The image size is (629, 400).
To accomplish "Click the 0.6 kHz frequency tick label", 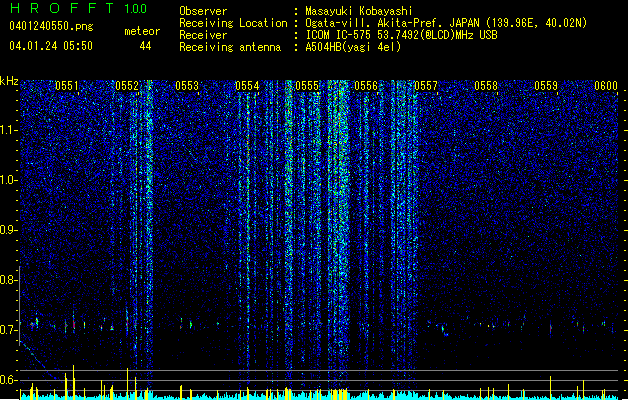I will click(x=9, y=380).
